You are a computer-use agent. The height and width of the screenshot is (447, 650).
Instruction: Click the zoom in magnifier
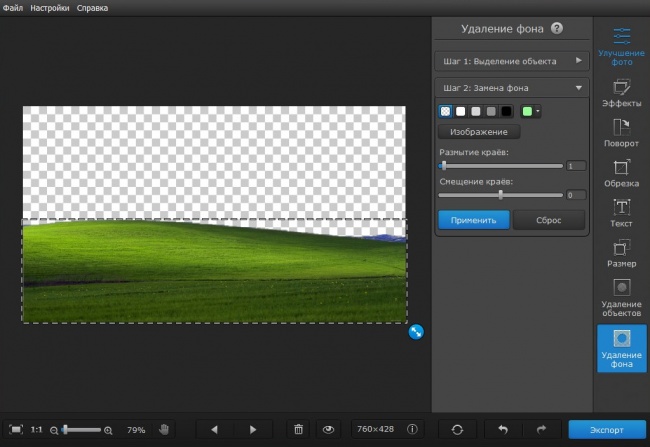click(x=108, y=430)
